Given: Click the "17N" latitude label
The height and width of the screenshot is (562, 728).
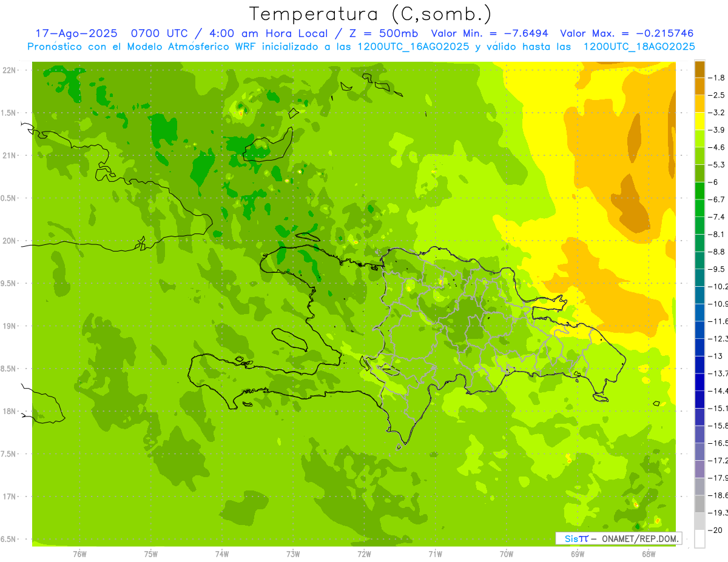Looking at the screenshot, I should tap(9, 497).
